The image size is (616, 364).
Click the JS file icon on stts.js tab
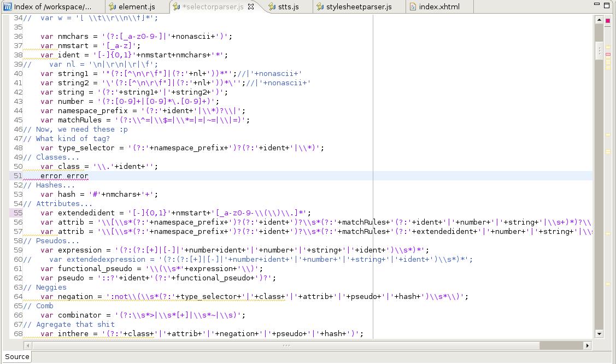[x=272, y=7]
